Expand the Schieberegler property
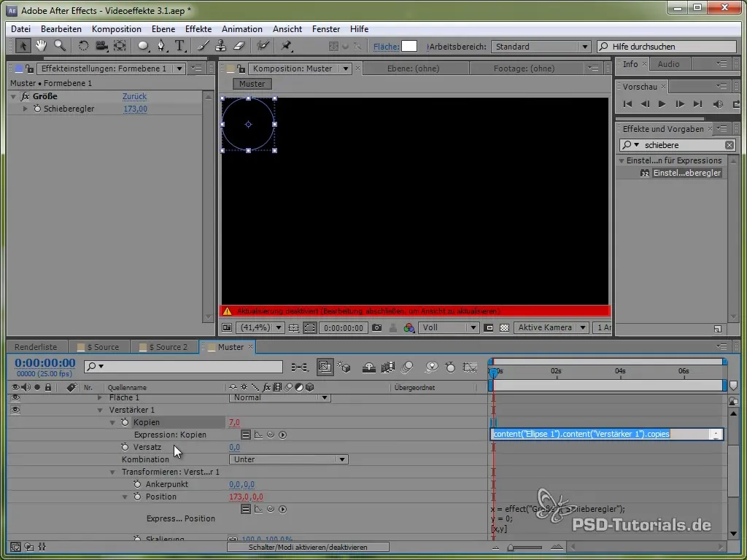Image resolution: width=747 pixels, height=560 pixels. 26,109
